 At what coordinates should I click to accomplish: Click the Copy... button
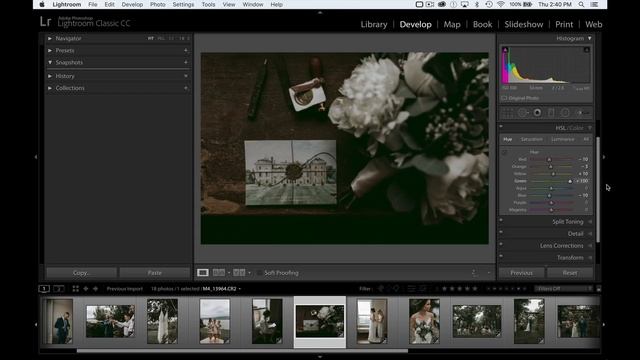point(81,273)
